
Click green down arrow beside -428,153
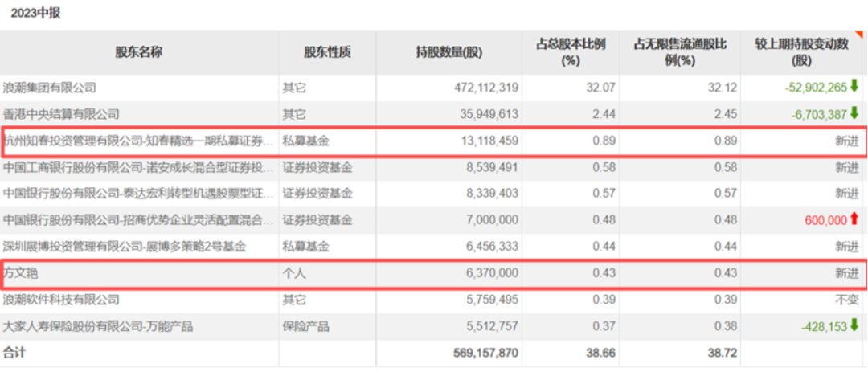[854, 325]
